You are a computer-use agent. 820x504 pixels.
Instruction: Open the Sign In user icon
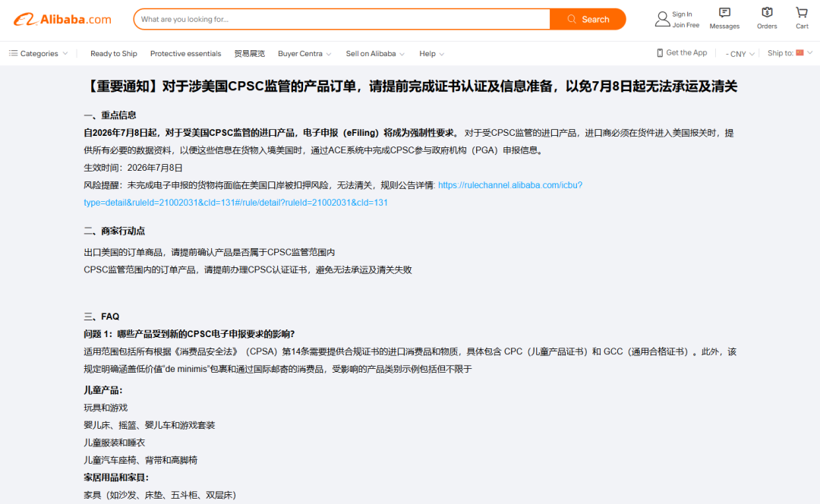[x=662, y=19]
